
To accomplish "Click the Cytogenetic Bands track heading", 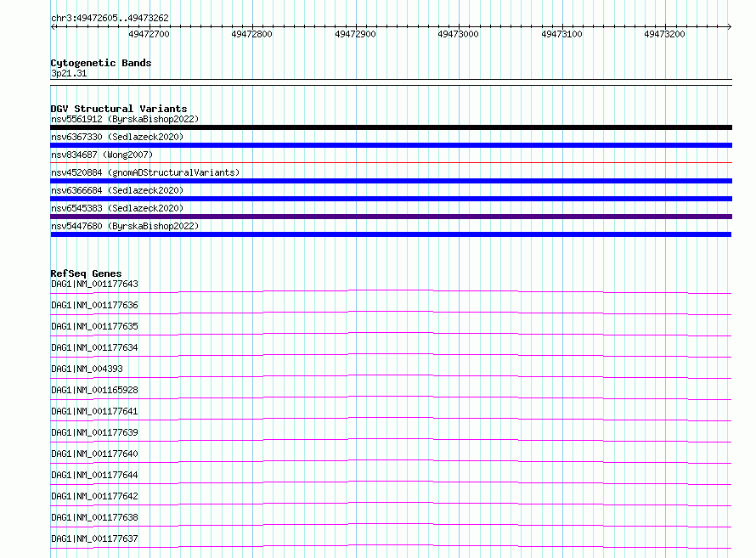I will coord(101,63).
